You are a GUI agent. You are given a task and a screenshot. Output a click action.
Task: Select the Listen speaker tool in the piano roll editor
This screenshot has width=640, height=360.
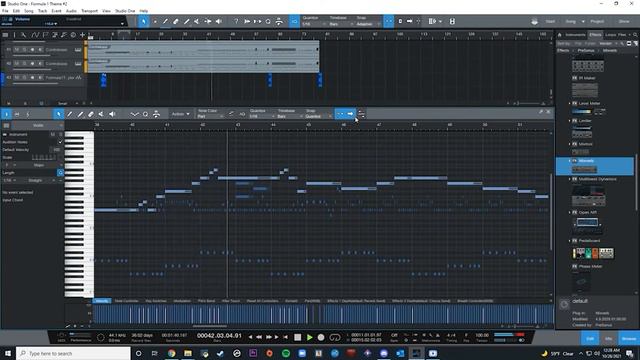[x=112, y=114]
